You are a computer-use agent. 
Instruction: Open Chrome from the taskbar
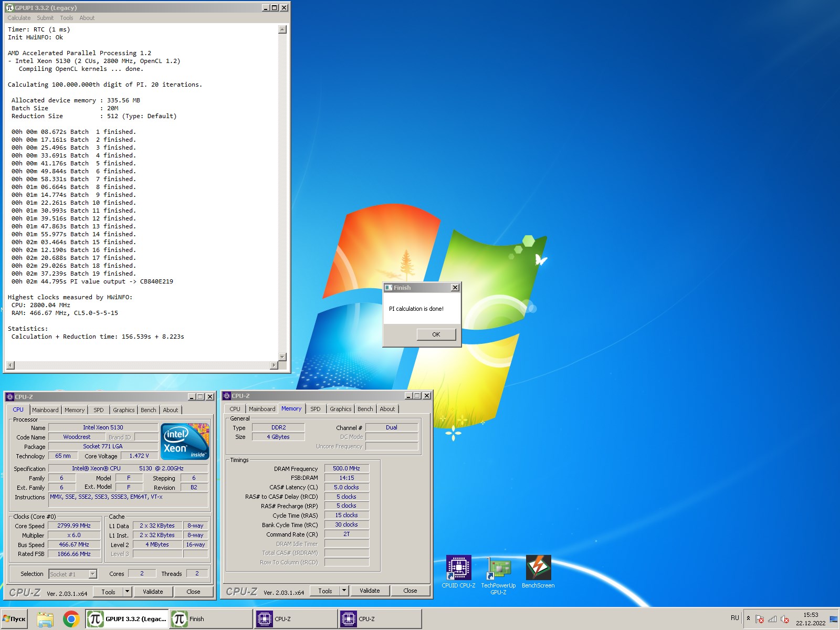pyautogui.click(x=71, y=619)
